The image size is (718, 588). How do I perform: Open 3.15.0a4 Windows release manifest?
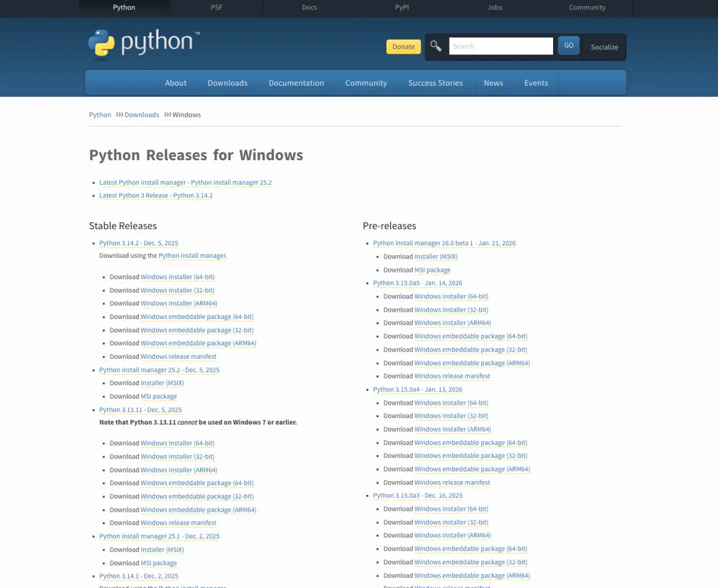(x=453, y=483)
